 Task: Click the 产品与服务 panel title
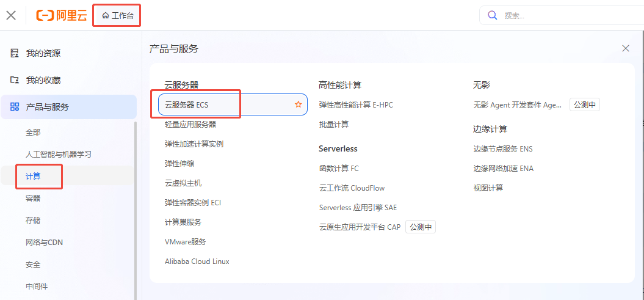(174, 49)
